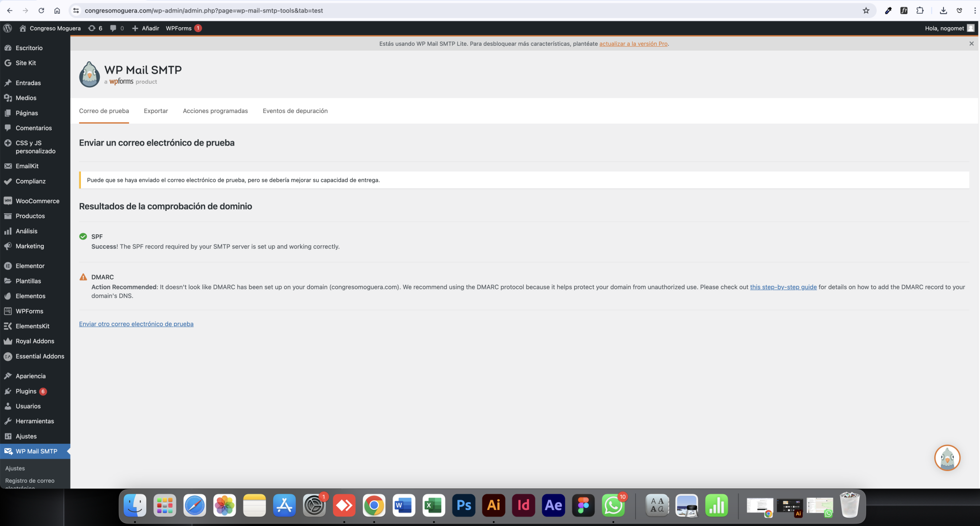Image resolution: width=980 pixels, height=526 pixels.
Task: Open the floating pigeon help button
Action: click(947, 458)
